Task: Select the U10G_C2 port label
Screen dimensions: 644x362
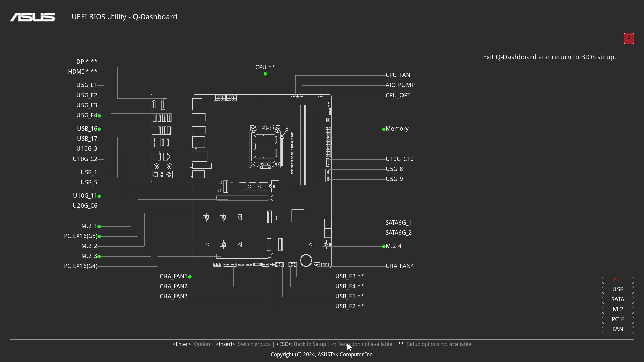Action: point(85,159)
